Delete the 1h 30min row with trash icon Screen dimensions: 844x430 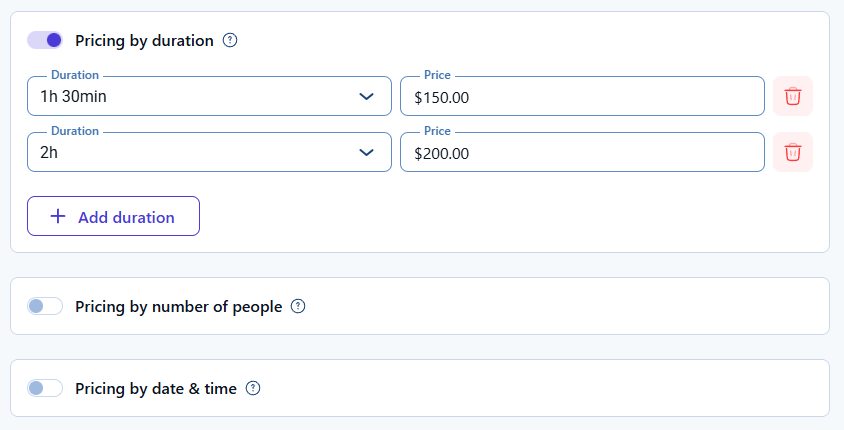(x=793, y=96)
